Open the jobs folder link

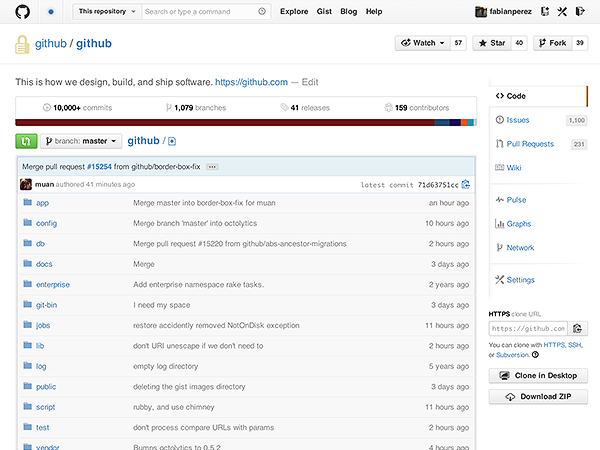(43, 325)
